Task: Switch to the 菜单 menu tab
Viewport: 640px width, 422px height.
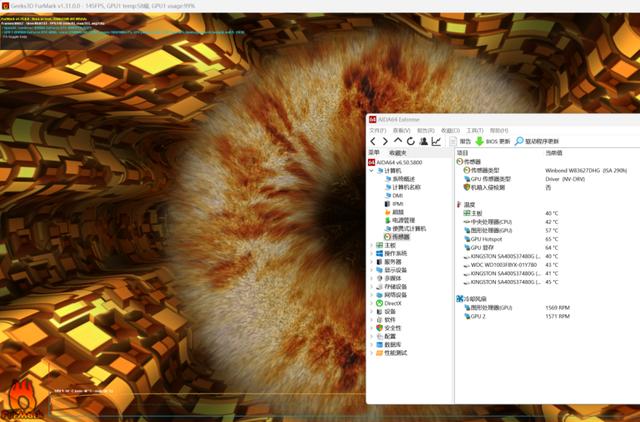Action: point(374,152)
